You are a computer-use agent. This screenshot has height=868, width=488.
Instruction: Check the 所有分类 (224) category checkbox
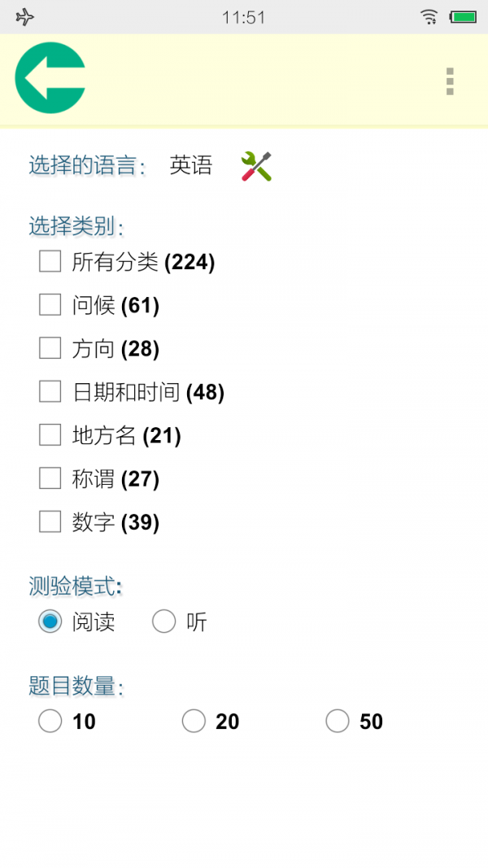(x=49, y=261)
